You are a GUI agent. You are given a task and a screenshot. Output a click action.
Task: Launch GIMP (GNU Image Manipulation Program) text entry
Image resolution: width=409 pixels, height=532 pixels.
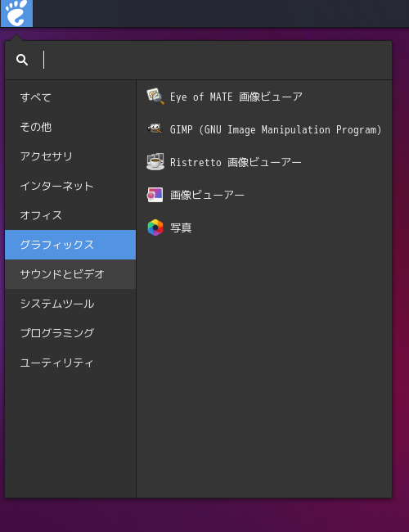(x=276, y=129)
